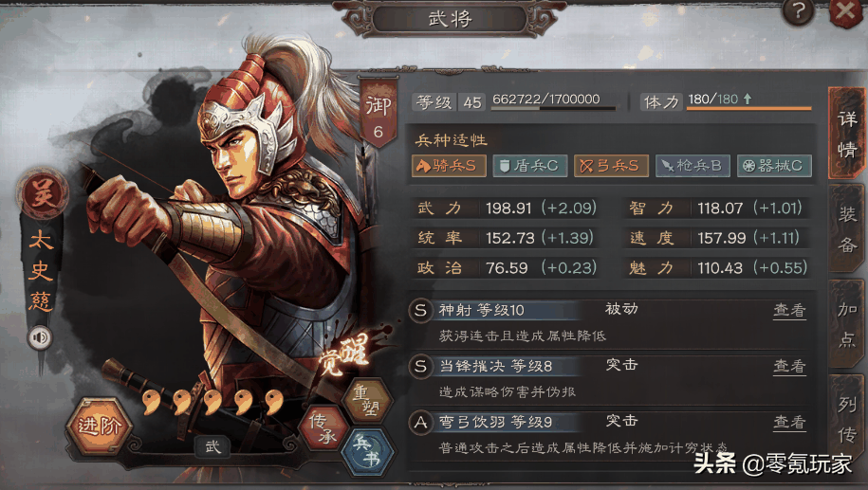Switch to the 装备 side tab
Image resolution: width=868 pixels, height=490 pixels.
(x=846, y=229)
